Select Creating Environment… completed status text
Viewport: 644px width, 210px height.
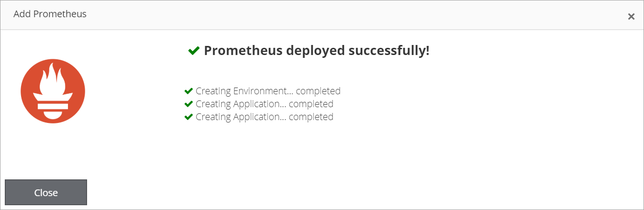pyautogui.click(x=268, y=91)
